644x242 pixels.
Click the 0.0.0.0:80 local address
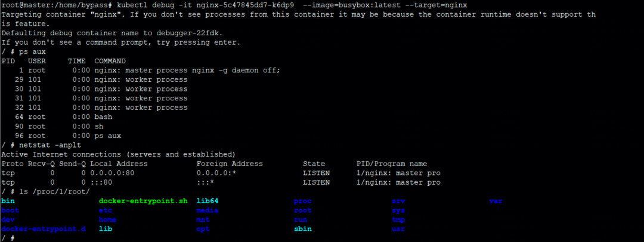point(112,173)
